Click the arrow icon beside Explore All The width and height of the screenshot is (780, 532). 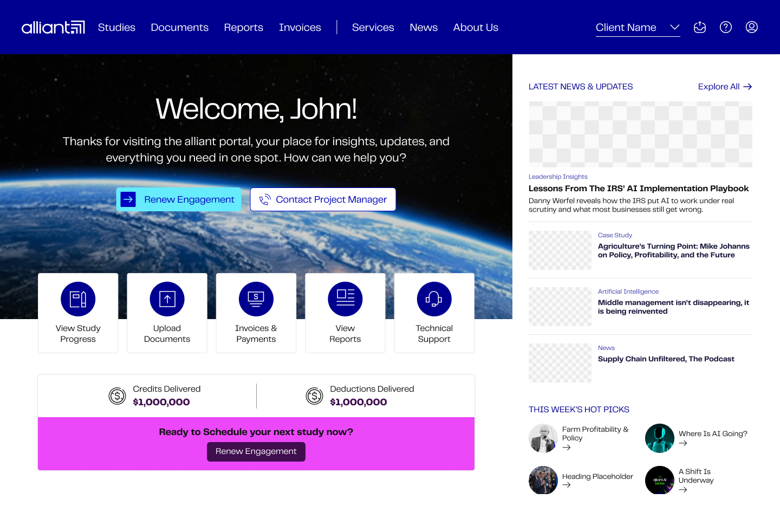click(x=747, y=87)
